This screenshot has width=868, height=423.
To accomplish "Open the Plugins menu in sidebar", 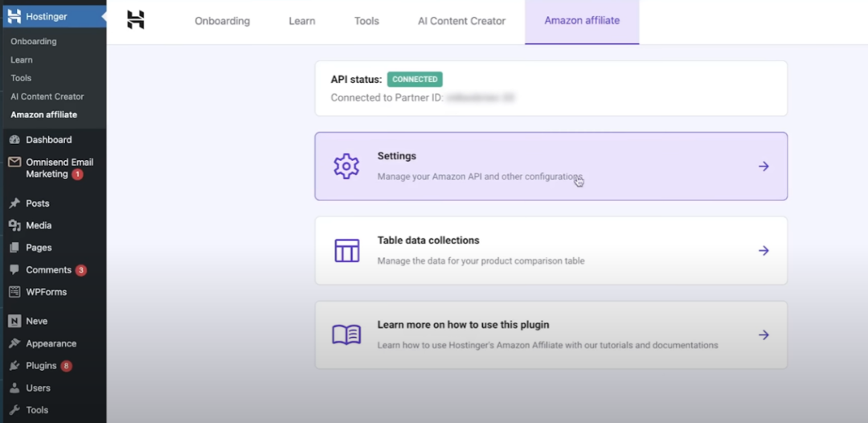I will coord(41,366).
